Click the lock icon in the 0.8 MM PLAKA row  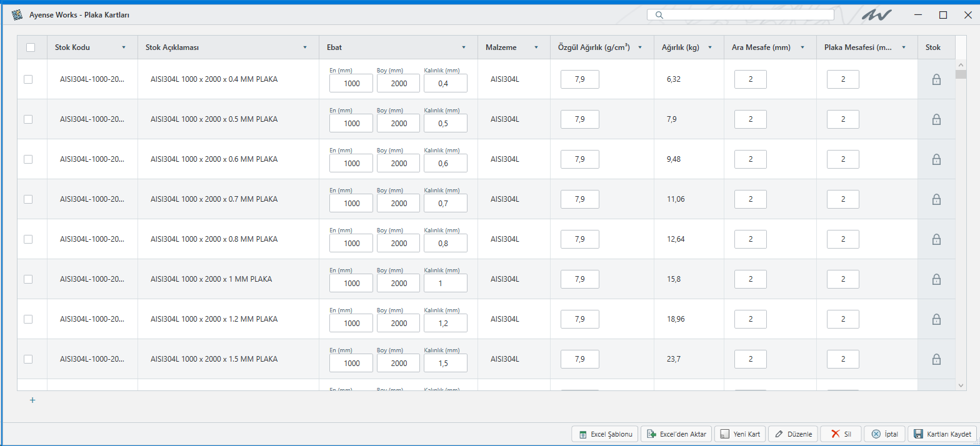[x=936, y=239]
